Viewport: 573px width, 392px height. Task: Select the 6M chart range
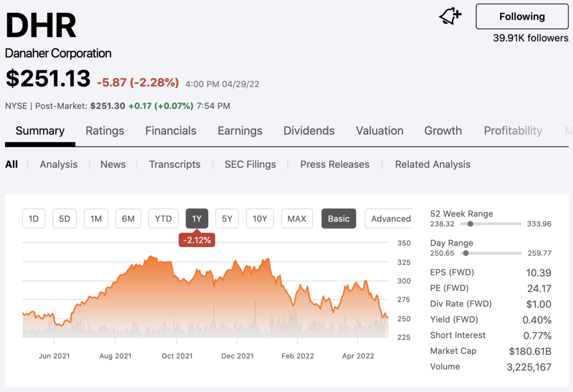128,219
